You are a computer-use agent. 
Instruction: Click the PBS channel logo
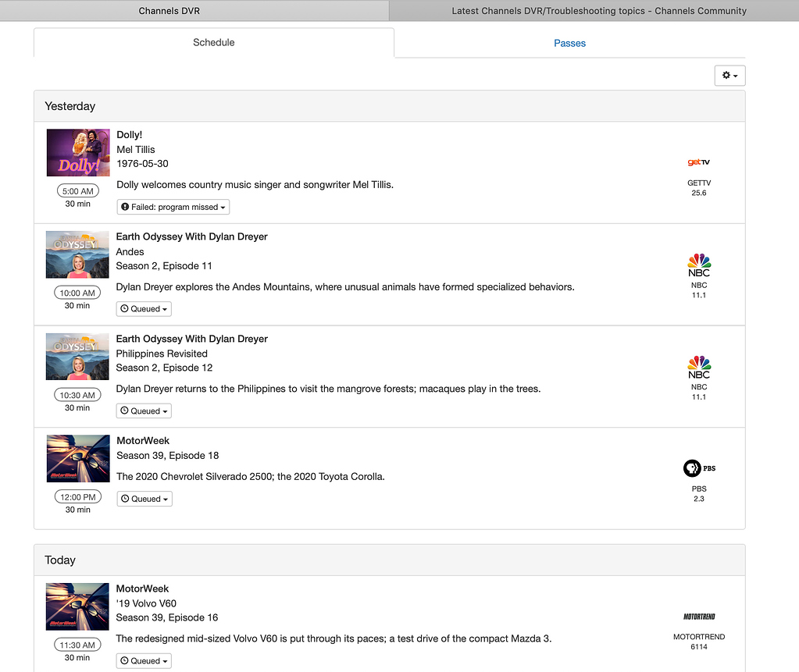698,468
